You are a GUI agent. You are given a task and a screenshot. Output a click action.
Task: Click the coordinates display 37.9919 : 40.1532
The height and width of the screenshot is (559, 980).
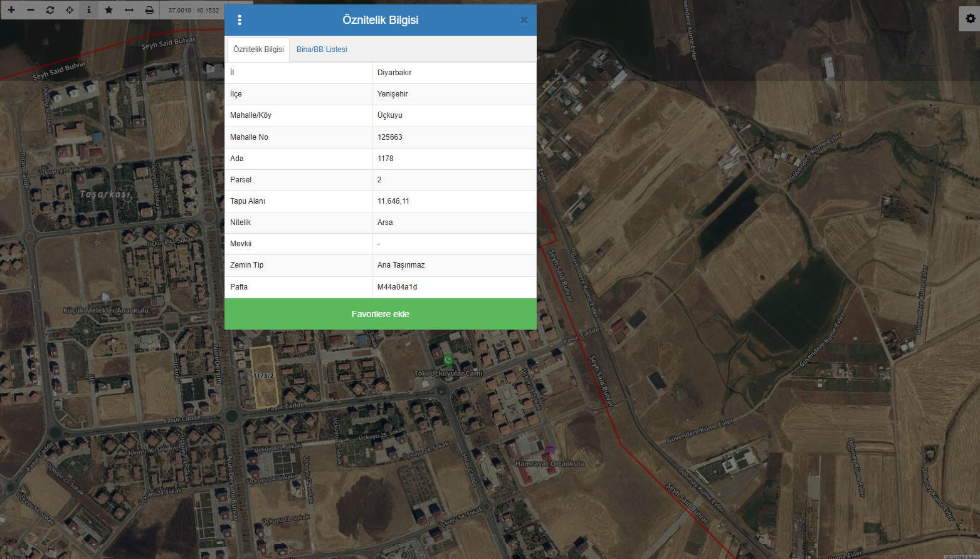point(194,10)
